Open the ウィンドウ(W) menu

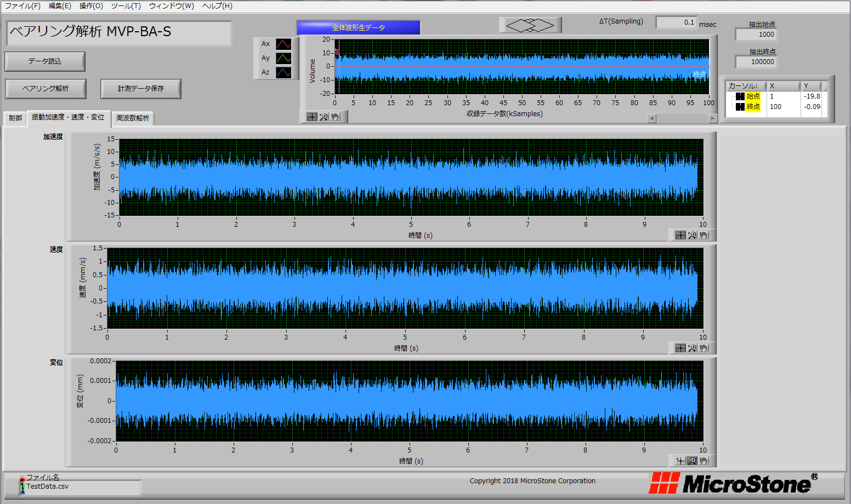(x=171, y=6)
